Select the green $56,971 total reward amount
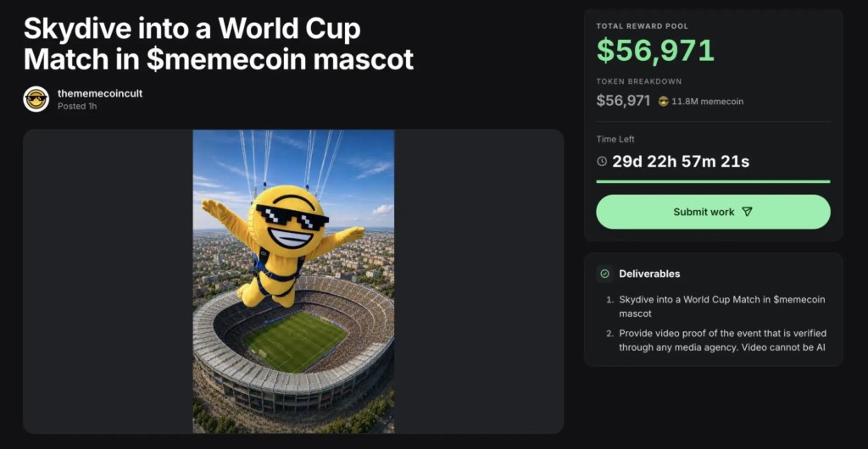 click(655, 50)
